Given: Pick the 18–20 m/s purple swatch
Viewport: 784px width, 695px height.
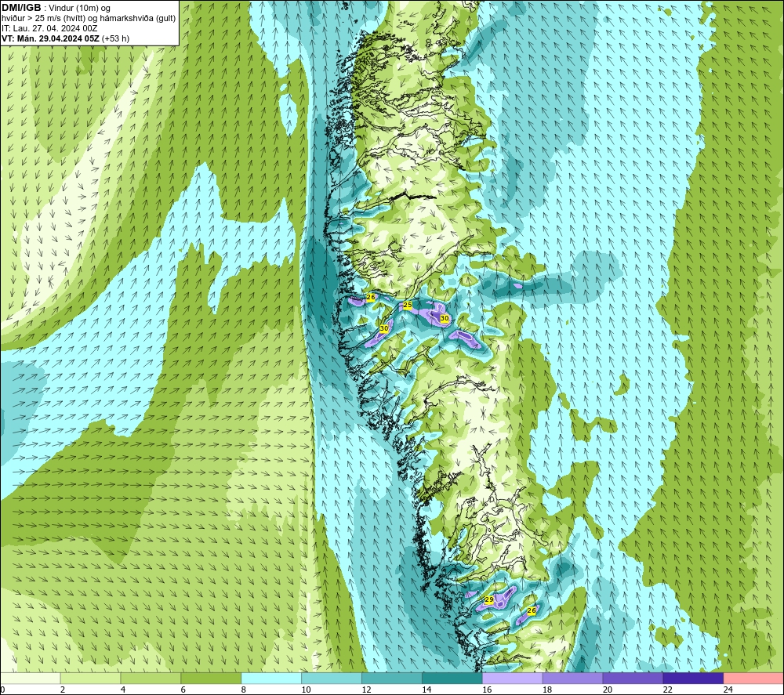Looking at the screenshot, I should pyautogui.click(x=572, y=679).
